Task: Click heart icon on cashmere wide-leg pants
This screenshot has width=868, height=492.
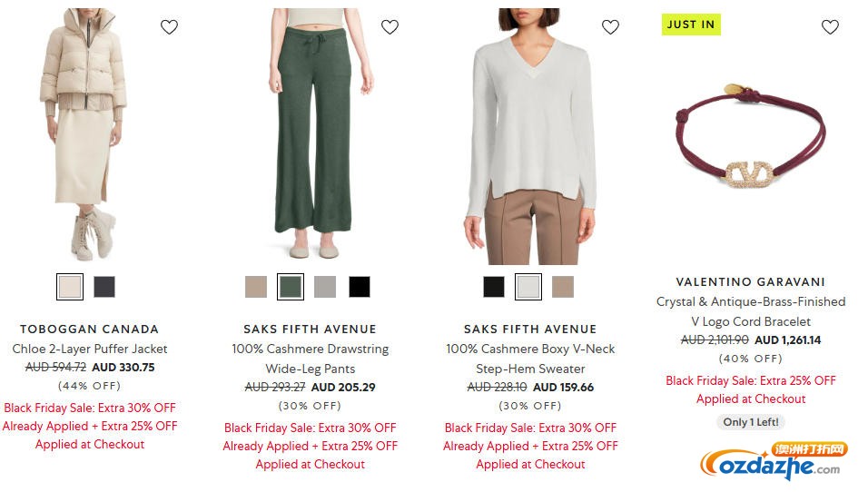Action: tap(390, 27)
